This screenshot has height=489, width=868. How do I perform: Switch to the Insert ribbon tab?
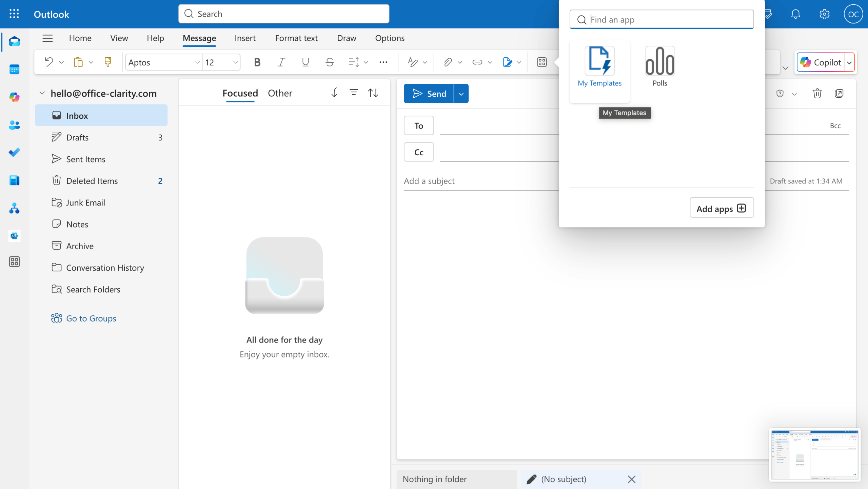point(245,38)
